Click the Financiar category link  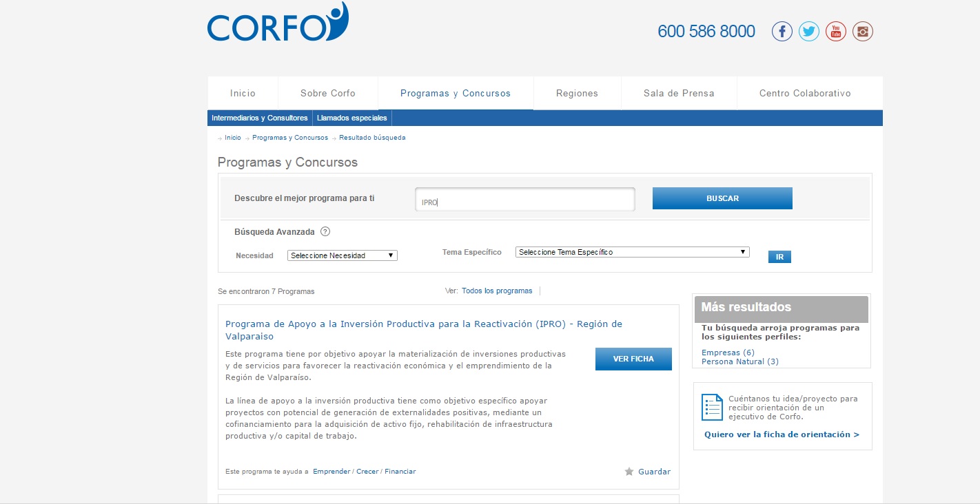400,472
